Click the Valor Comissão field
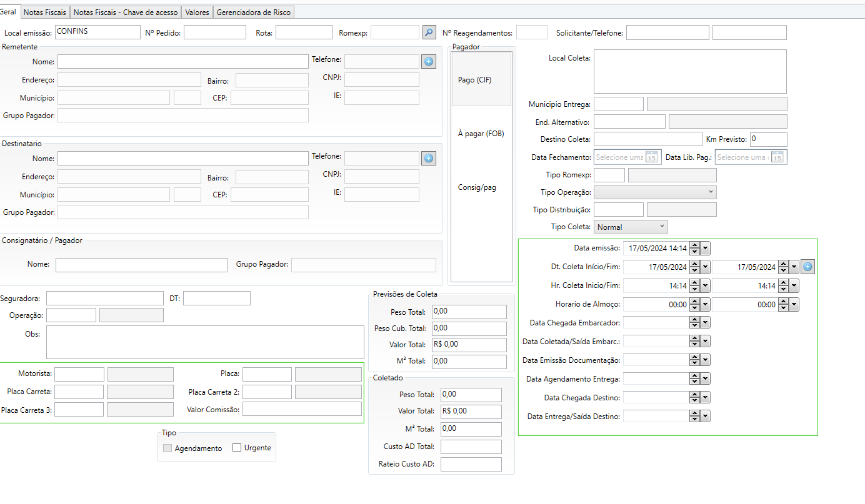 pyautogui.click(x=302, y=409)
